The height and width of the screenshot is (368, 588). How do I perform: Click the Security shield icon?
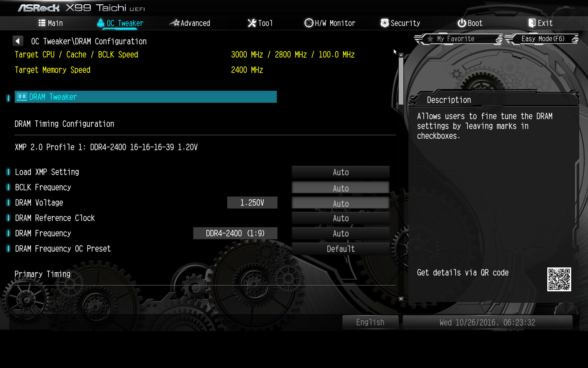point(383,23)
